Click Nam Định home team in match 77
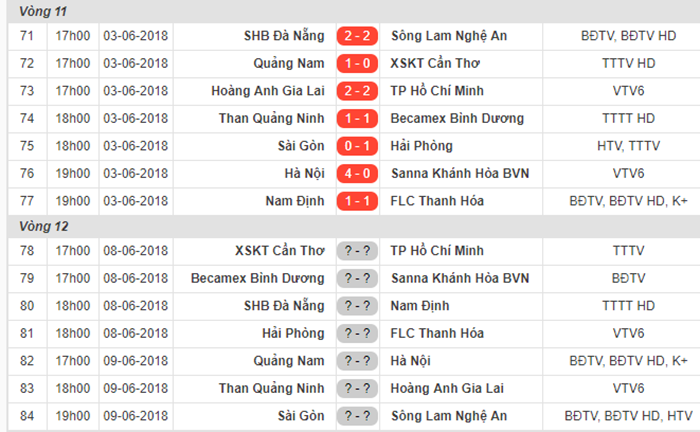700x432 pixels. [x=295, y=201]
